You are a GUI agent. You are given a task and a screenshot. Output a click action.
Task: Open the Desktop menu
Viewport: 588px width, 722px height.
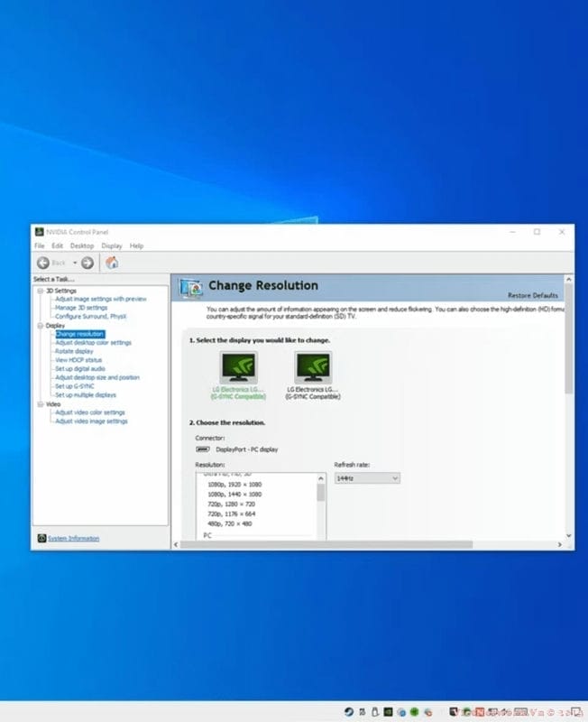click(x=82, y=245)
